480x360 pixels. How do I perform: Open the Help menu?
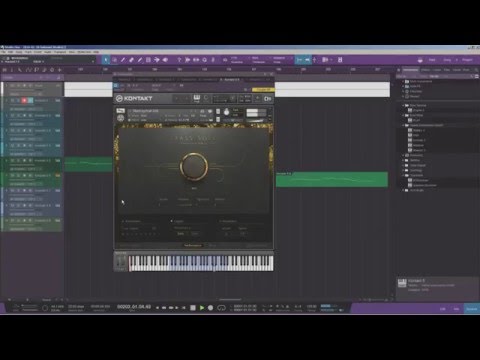coord(96,52)
